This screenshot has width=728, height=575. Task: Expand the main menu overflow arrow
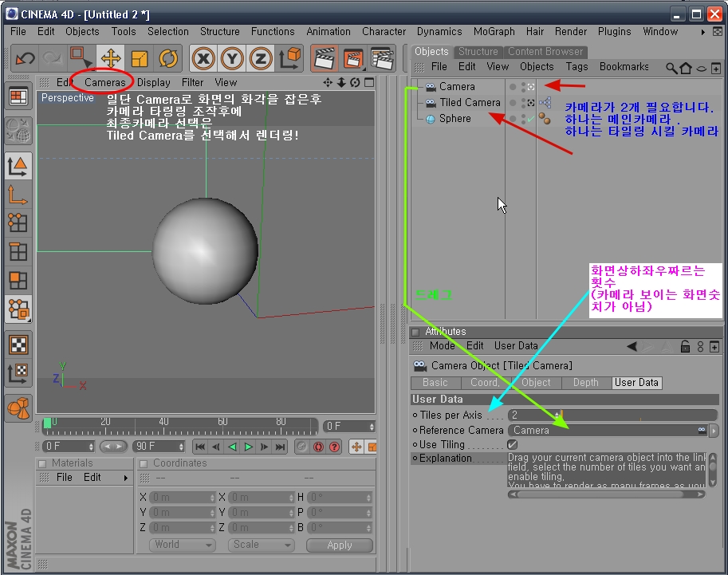pyautogui.click(x=703, y=32)
